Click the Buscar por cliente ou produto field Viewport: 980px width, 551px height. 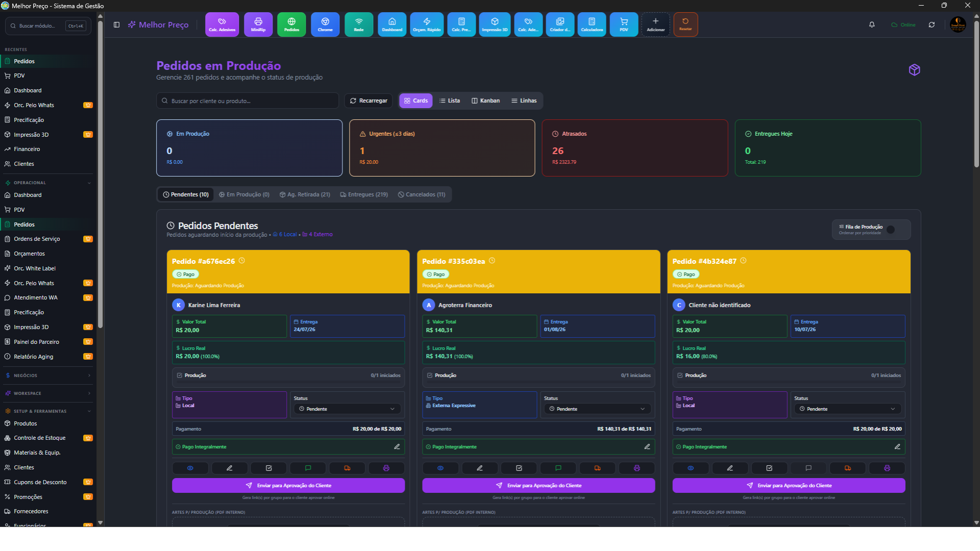pyautogui.click(x=248, y=101)
